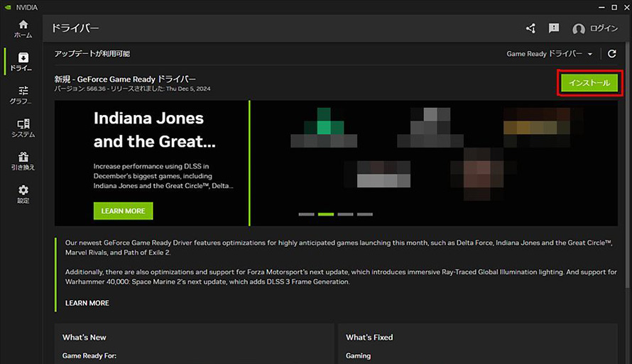632x364 pixels.
Task: Jump to the fourth carousel slide indicator
Action: point(365,214)
